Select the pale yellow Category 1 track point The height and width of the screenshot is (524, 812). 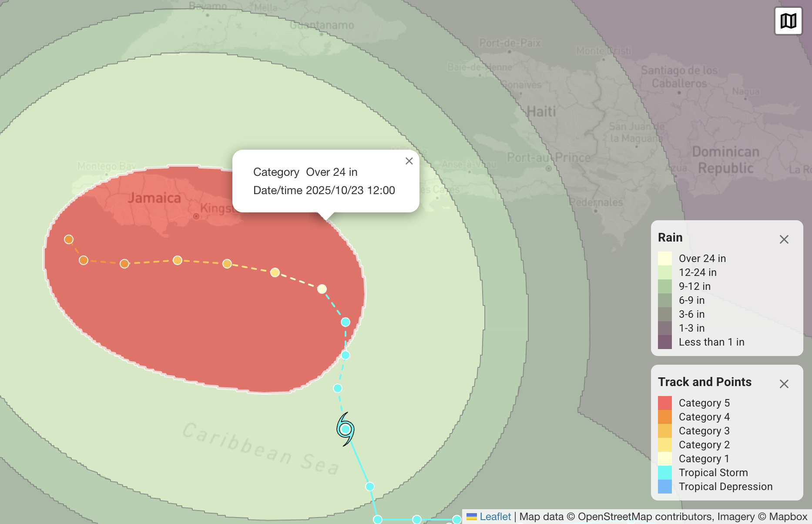coord(322,289)
